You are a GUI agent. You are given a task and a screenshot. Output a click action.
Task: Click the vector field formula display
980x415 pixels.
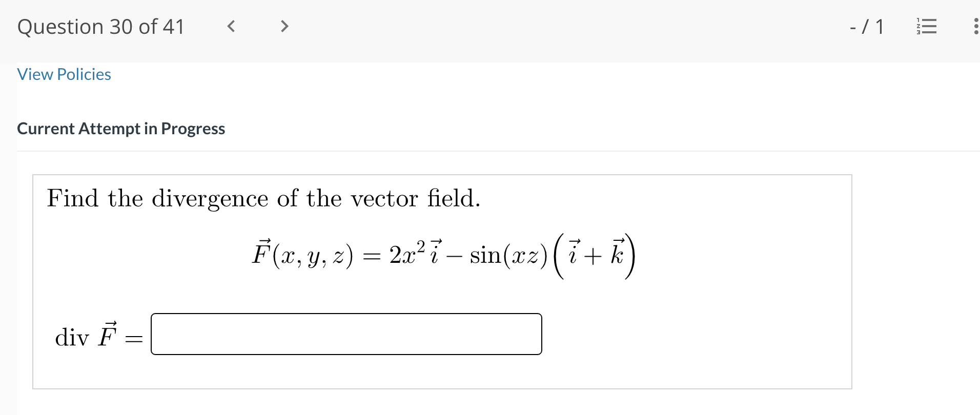pos(442,254)
